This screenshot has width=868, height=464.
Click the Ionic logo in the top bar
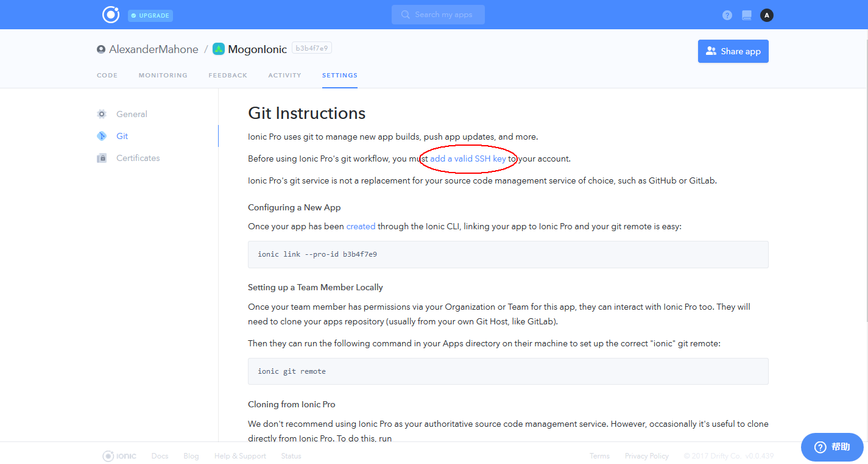(x=110, y=15)
